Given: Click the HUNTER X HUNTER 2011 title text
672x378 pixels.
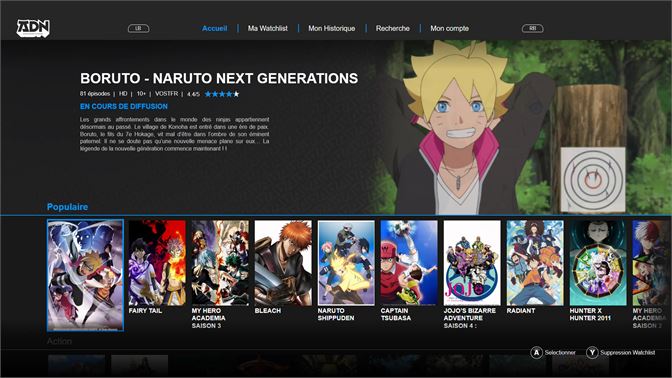Looking at the screenshot, I should pos(590,315).
